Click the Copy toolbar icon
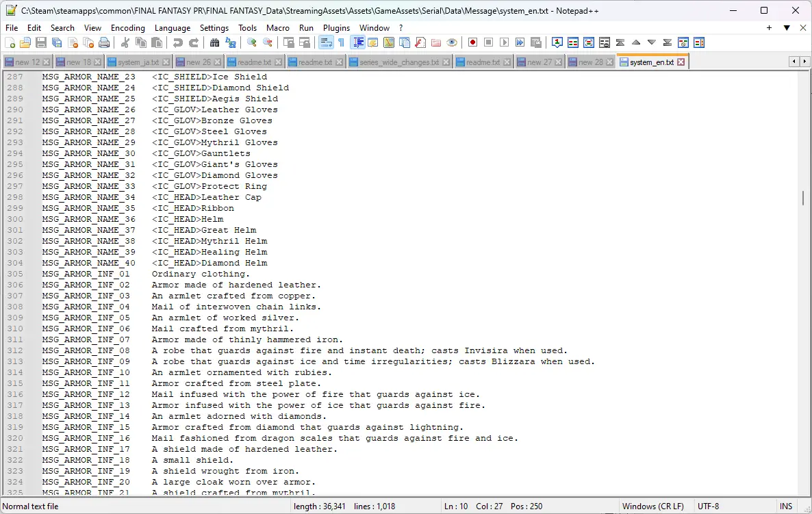Viewport: 812px width, 514px height. [x=140, y=43]
